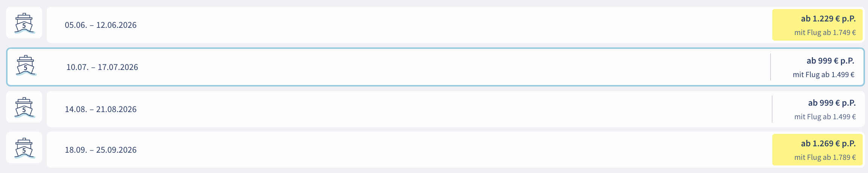Click the ship icon beside 14.08. – 21.08.2026
The height and width of the screenshot is (173, 868).
pos(24,108)
